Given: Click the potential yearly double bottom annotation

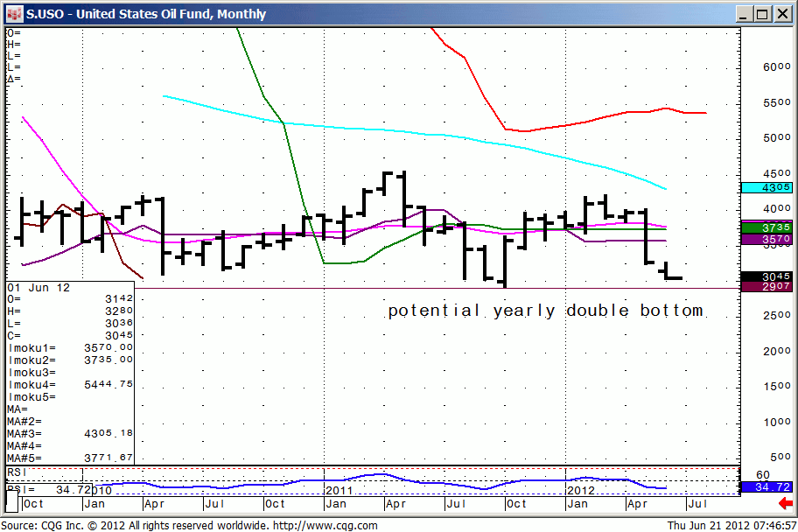Looking at the screenshot, I should 547,310.
